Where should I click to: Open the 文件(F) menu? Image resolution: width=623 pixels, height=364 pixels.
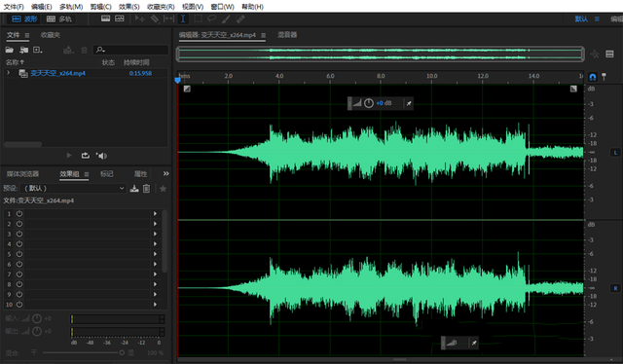pyautogui.click(x=14, y=7)
